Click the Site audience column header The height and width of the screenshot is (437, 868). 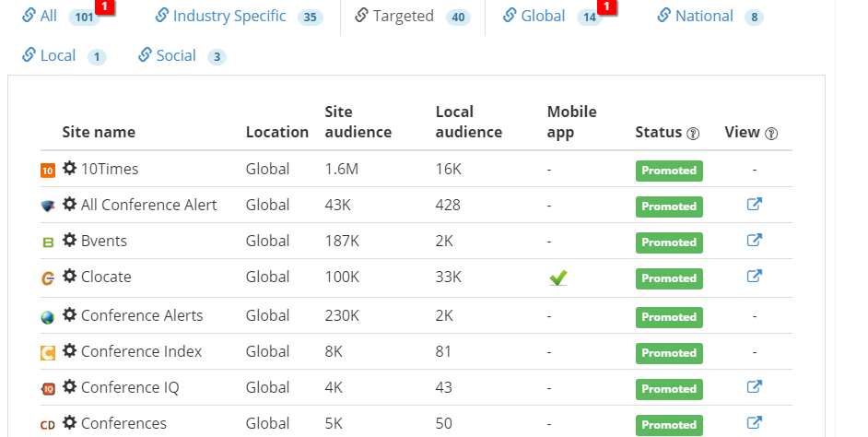click(358, 122)
